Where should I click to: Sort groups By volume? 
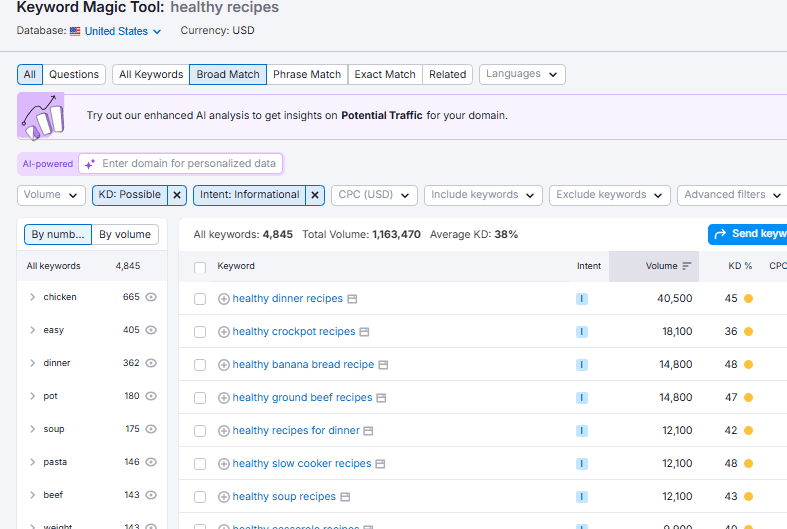tap(125, 235)
